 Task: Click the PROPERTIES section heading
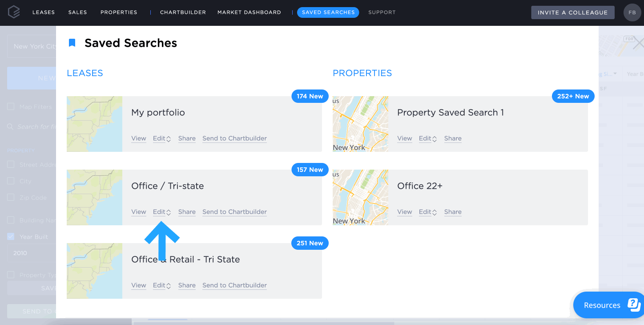(362, 73)
